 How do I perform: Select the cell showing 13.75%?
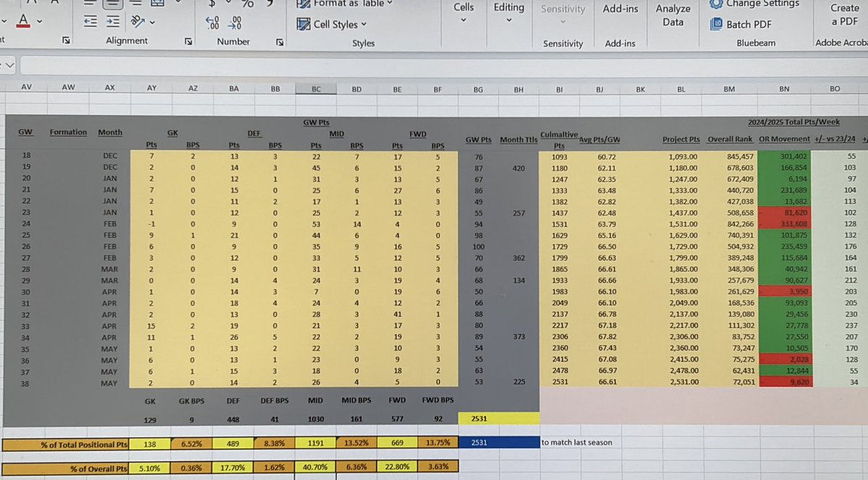click(438, 444)
